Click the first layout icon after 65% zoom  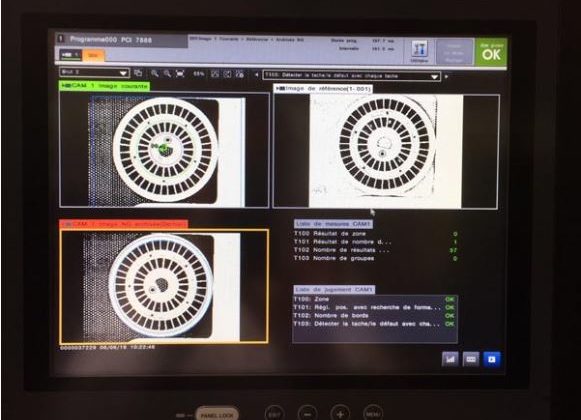(x=215, y=74)
